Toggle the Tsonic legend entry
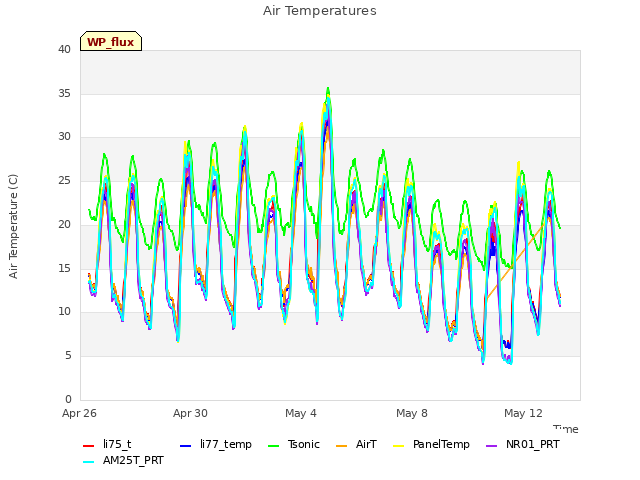Viewport: 640px width, 480px height. tap(293, 444)
